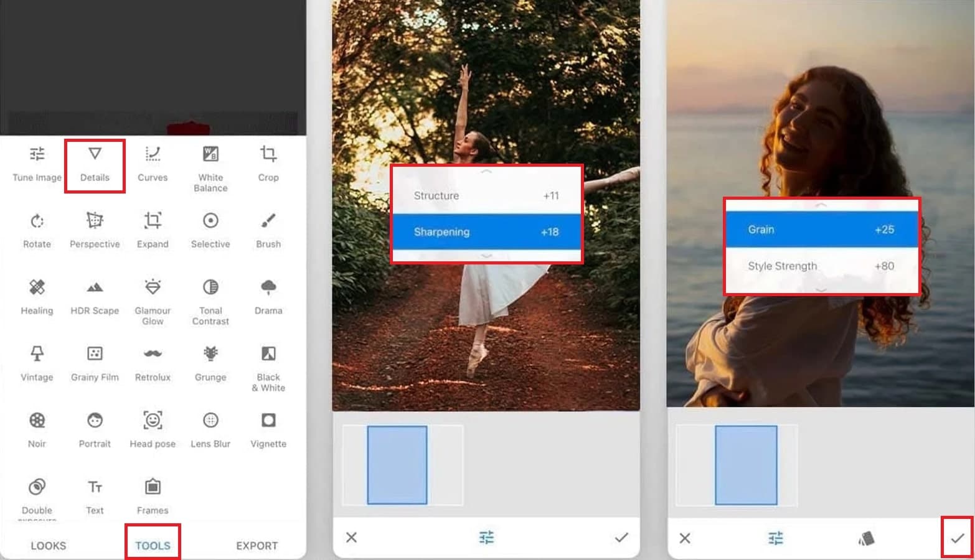
Task: Select the Crop tool
Action: pyautogui.click(x=268, y=164)
